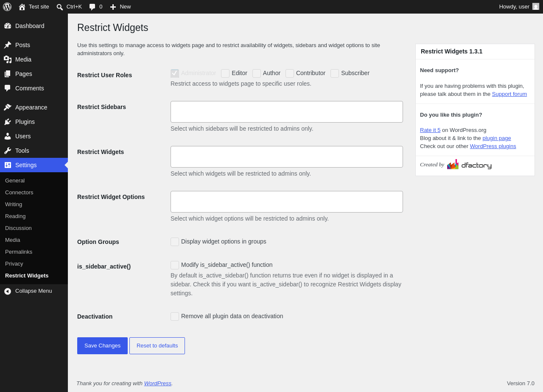This screenshot has width=543, height=392.
Task: Open the Support forum link
Action: [509, 94]
